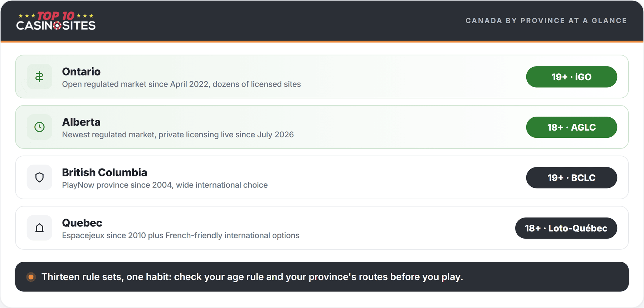This screenshot has width=644, height=308.
Task: Click the Top 10 Casino Sites logo
Action: tap(56, 21)
